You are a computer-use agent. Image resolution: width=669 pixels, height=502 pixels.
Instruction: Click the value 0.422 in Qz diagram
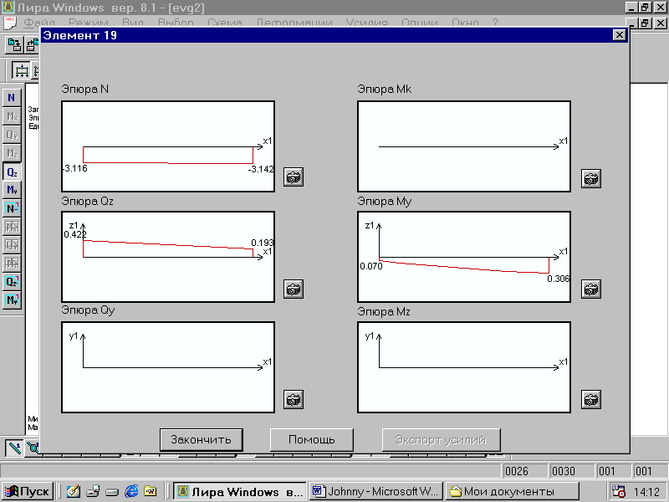coord(75,235)
